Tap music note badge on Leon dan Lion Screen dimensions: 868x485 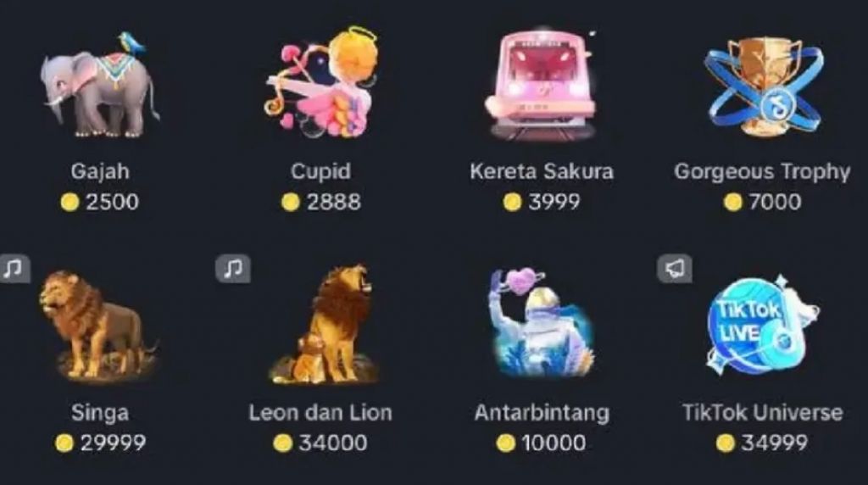coord(232,269)
